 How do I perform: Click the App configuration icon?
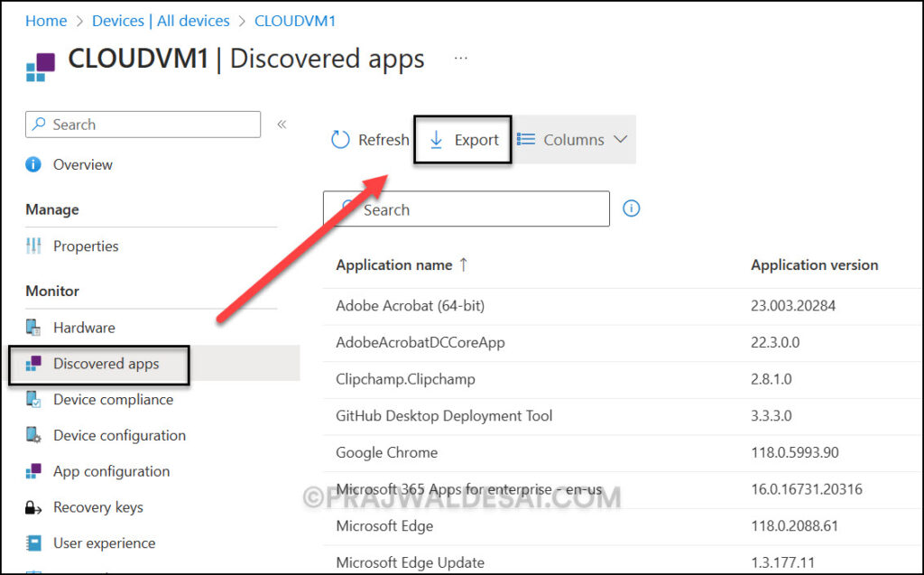pyautogui.click(x=33, y=471)
